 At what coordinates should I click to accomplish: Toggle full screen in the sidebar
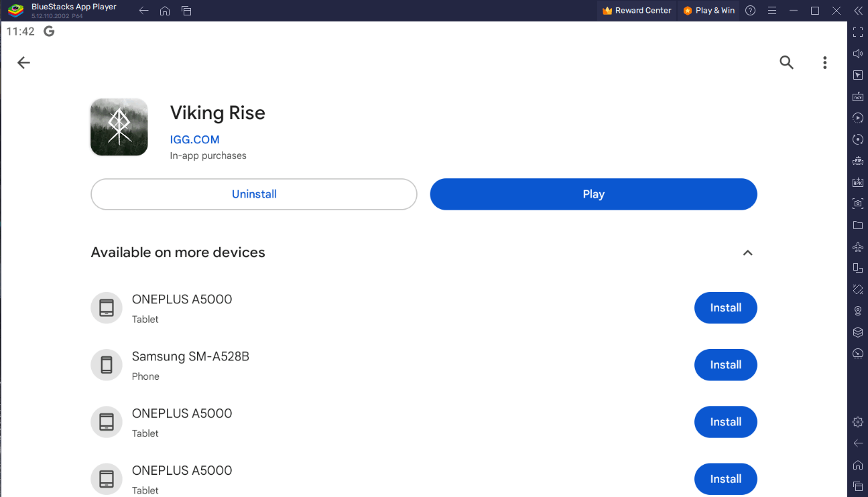point(858,32)
